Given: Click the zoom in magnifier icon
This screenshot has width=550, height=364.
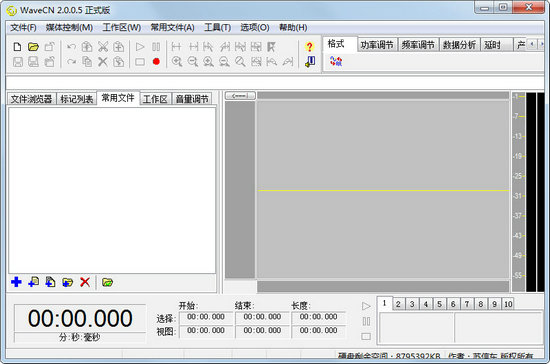Looking at the screenshot, I should [177, 62].
